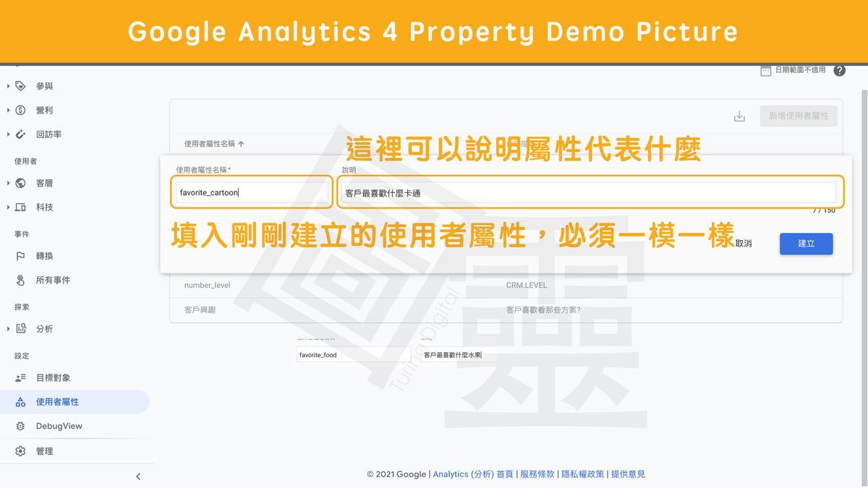Click the 取消 button
This screenshot has width=868, height=488.
(x=744, y=244)
